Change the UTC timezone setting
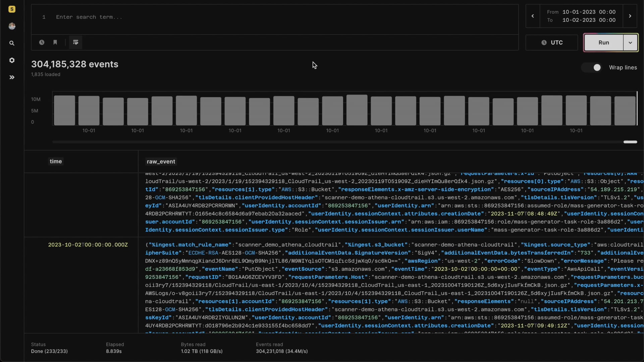This screenshot has width=644, height=362. [552, 43]
